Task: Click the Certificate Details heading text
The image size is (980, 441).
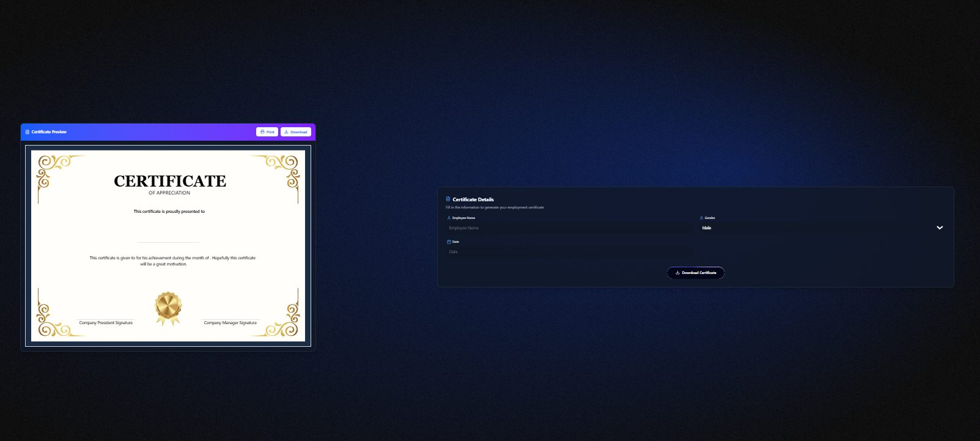Action: tap(473, 199)
